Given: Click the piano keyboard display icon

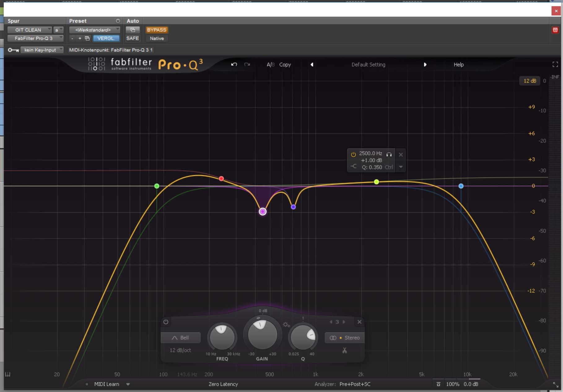Looking at the screenshot, I should [8, 375].
